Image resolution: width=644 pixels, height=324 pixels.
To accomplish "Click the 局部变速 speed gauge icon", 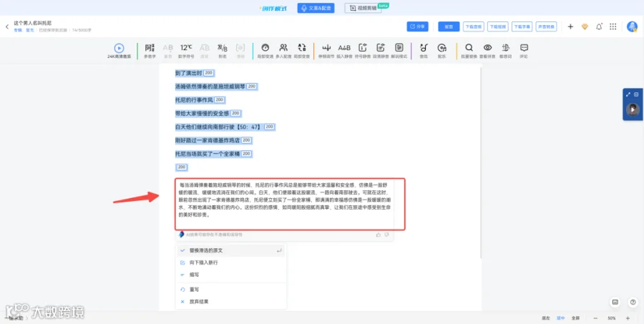I will [x=265, y=48].
